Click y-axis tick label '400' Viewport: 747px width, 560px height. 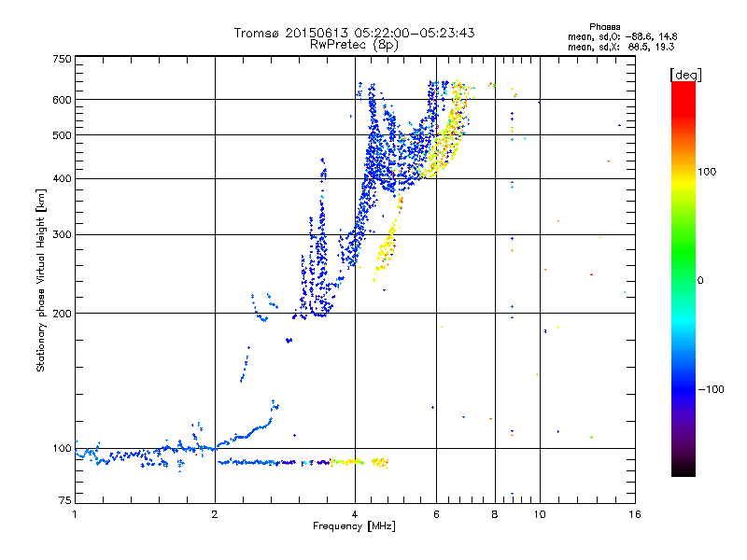pyautogui.click(x=63, y=178)
